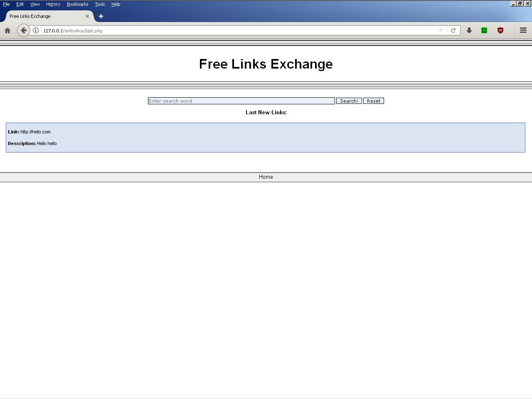Expand the address bar history dropdown
Viewport: 532px width, 399px height.
click(441, 30)
